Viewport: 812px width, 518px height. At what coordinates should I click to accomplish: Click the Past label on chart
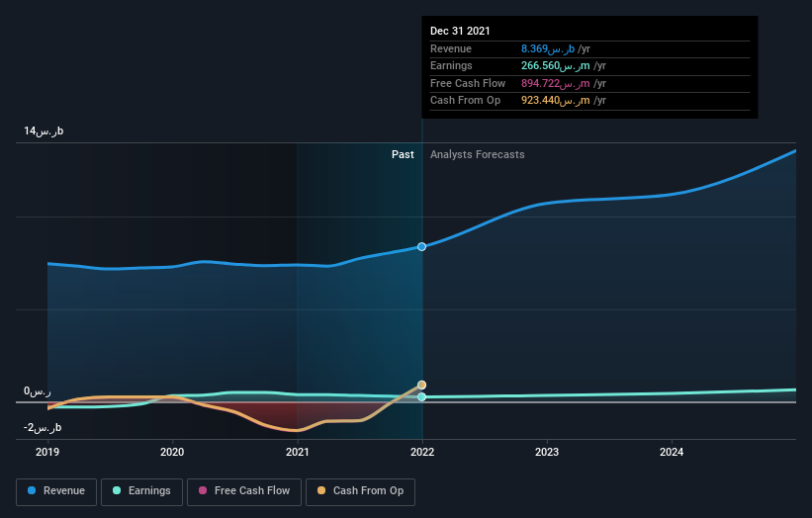[x=403, y=154]
